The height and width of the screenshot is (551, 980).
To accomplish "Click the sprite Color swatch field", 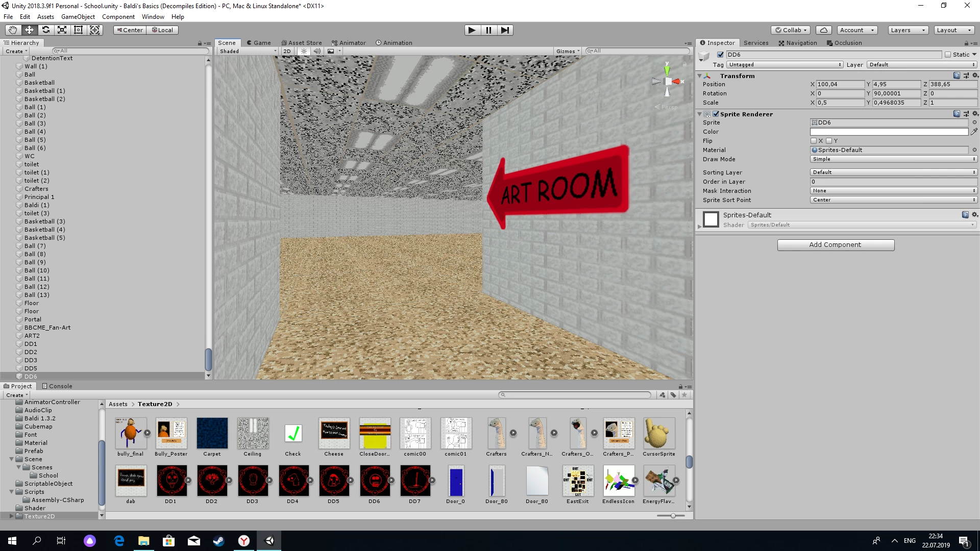I will pyautogui.click(x=889, y=132).
